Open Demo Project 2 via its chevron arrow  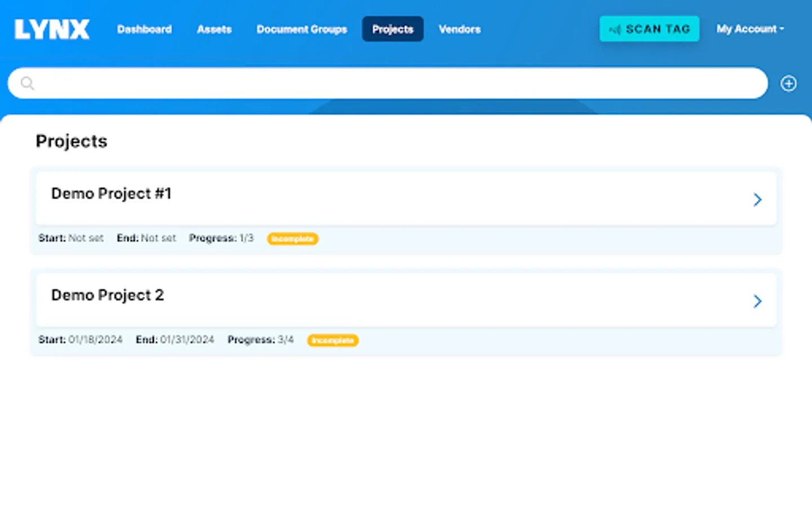click(757, 300)
